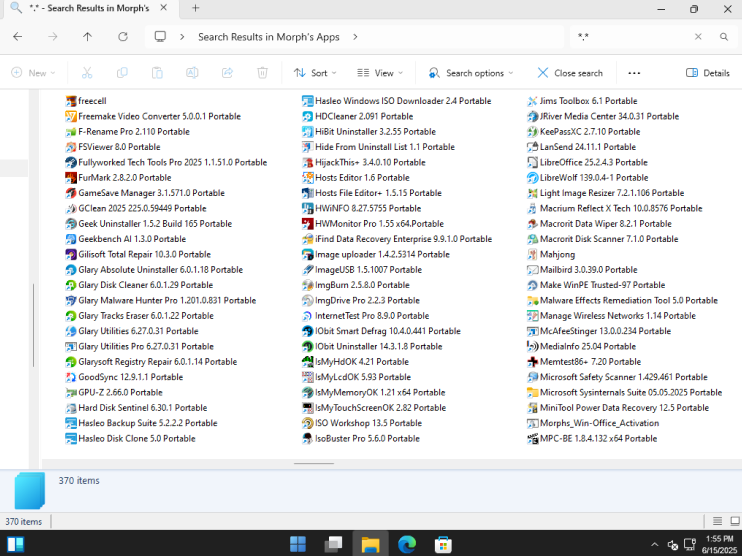The image size is (742, 556).
Task: Switch to details list view icon
Action: [717, 521]
